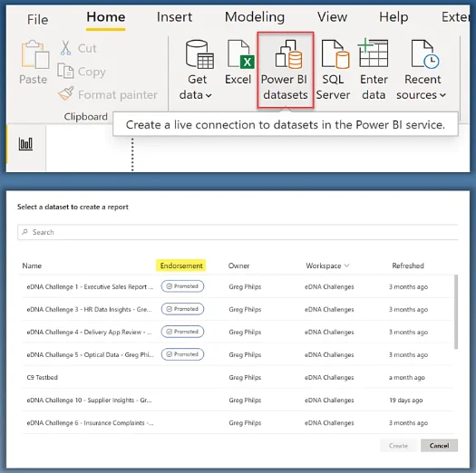476x473 pixels.
Task: Open the File menu
Action: [38, 20]
